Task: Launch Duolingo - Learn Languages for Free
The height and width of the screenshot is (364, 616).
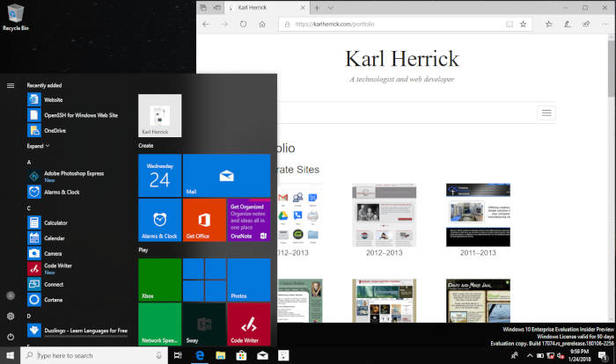Action: pyautogui.click(x=77, y=331)
